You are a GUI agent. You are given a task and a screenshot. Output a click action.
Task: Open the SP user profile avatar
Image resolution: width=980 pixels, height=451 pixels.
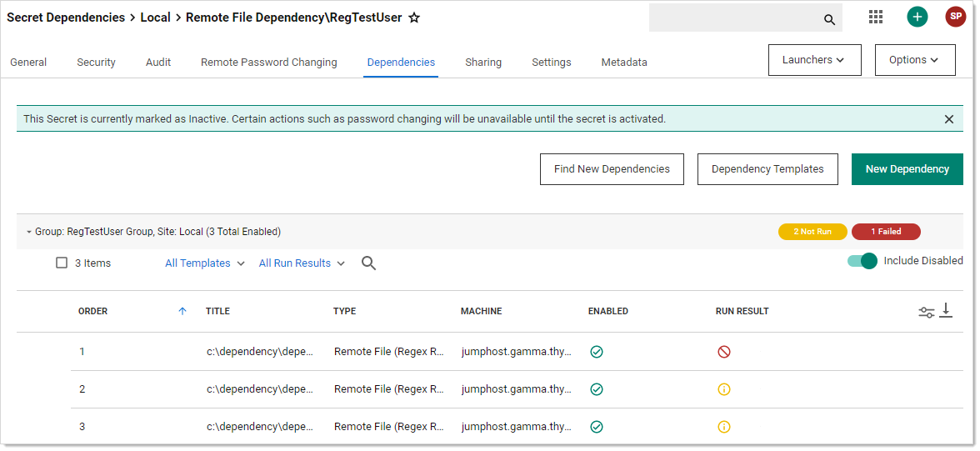point(955,17)
